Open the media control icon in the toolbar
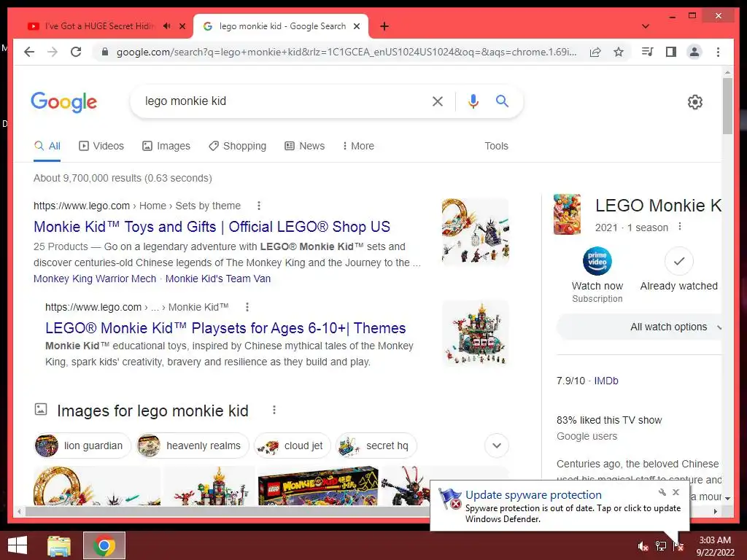Screen dimensions: 747x560 (648, 52)
